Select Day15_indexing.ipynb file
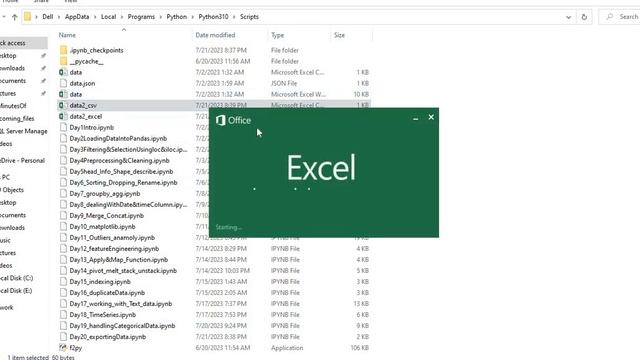This screenshot has width=640, height=360. click(x=100, y=282)
